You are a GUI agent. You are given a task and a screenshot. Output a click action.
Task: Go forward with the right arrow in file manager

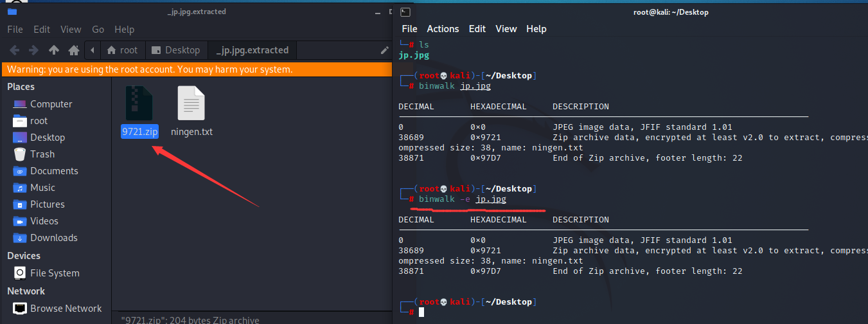(33, 50)
